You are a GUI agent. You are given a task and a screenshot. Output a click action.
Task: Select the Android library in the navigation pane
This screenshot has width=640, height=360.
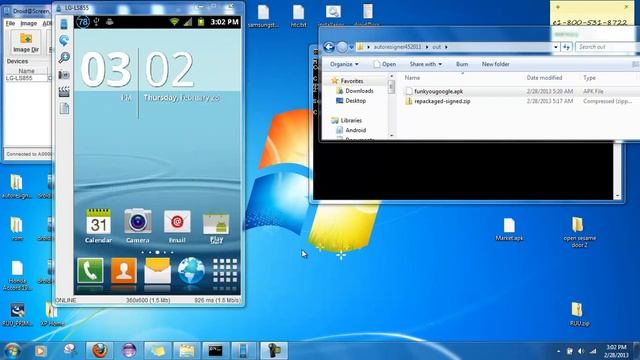coord(351,130)
